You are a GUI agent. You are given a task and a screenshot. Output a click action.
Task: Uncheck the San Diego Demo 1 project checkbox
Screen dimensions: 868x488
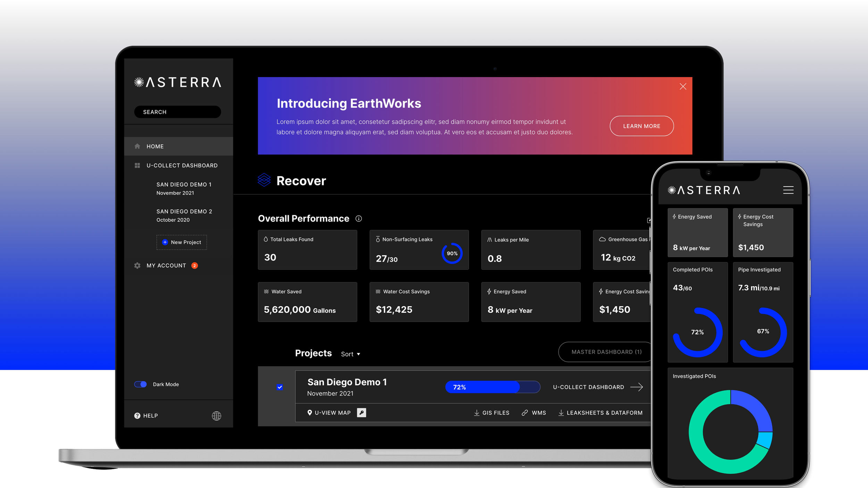click(x=279, y=387)
